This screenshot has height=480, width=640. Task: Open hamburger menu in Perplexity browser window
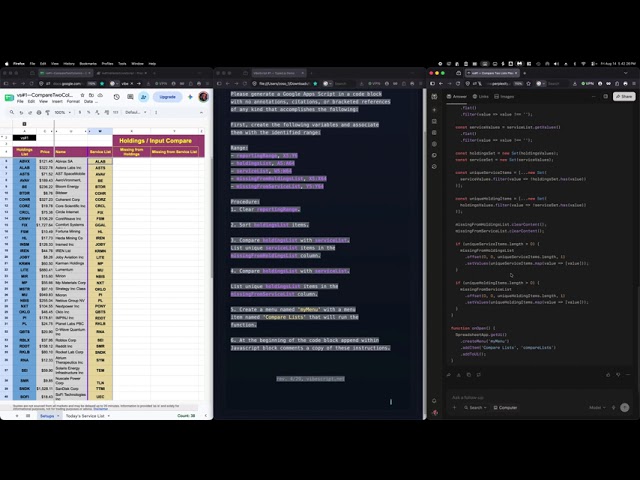(634, 84)
